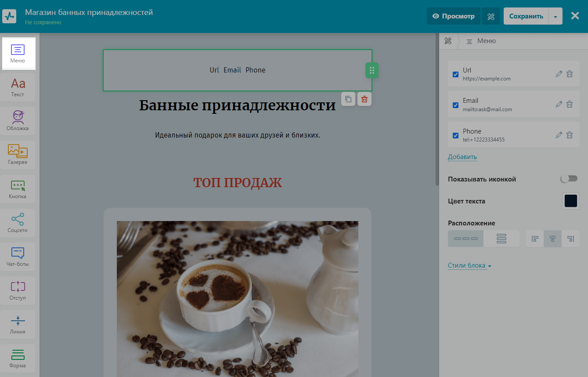
Task: Duplicate the selected menu block
Action: 348,99
